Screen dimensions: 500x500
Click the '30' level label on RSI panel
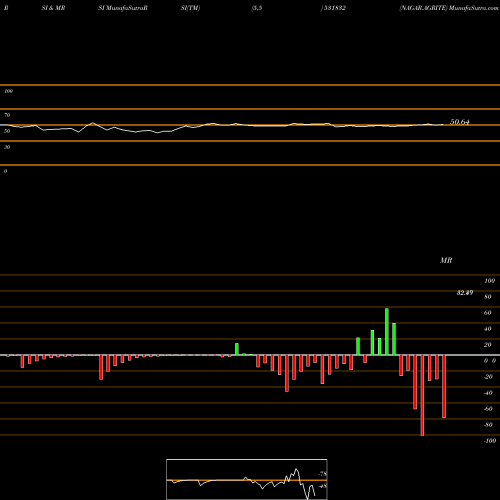pos(7,147)
